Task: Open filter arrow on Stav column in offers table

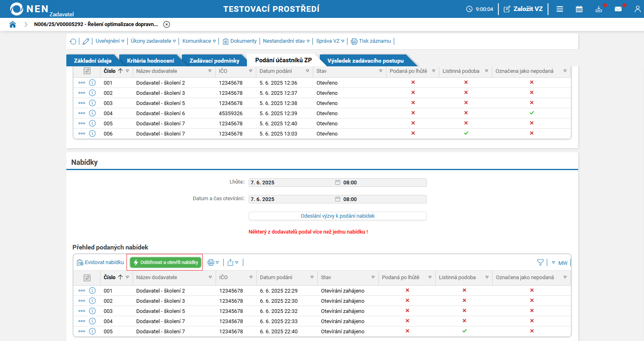Action: pyautogui.click(x=373, y=277)
